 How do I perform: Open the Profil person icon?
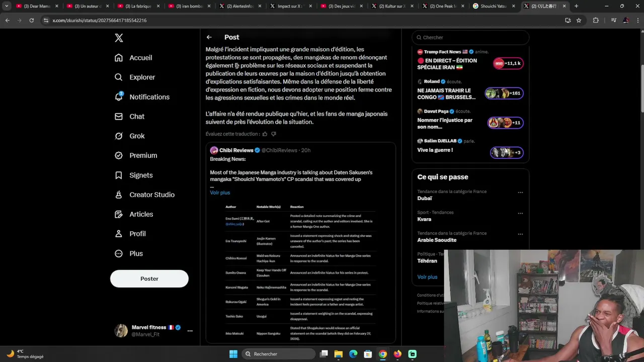pos(119,234)
